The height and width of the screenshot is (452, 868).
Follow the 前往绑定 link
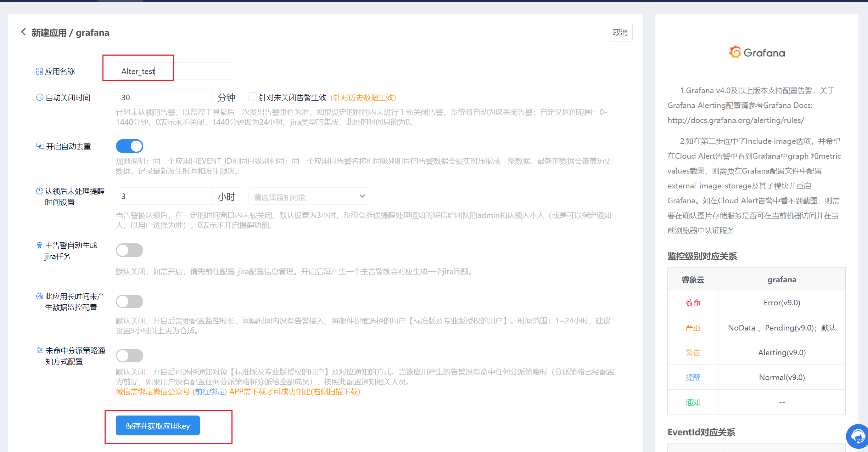[209, 392]
